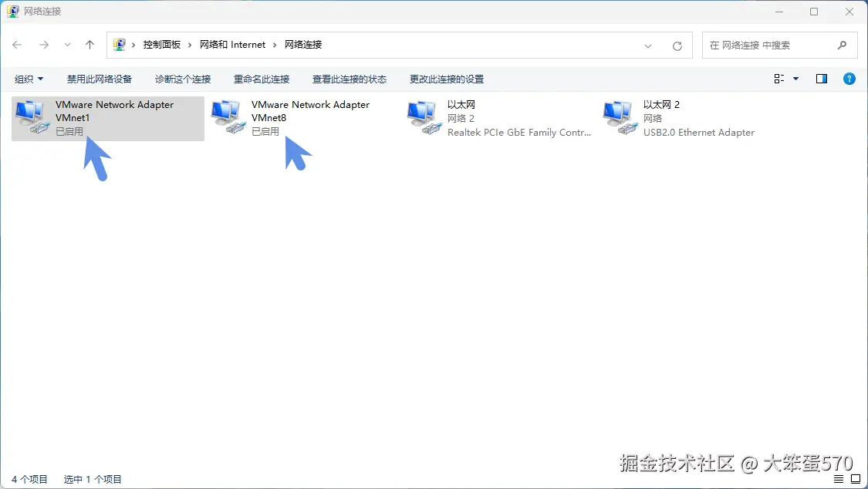The image size is (868, 489).
Task: Toggle the preview pane icon
Action: pyautogui.click(x=821, y=78)
